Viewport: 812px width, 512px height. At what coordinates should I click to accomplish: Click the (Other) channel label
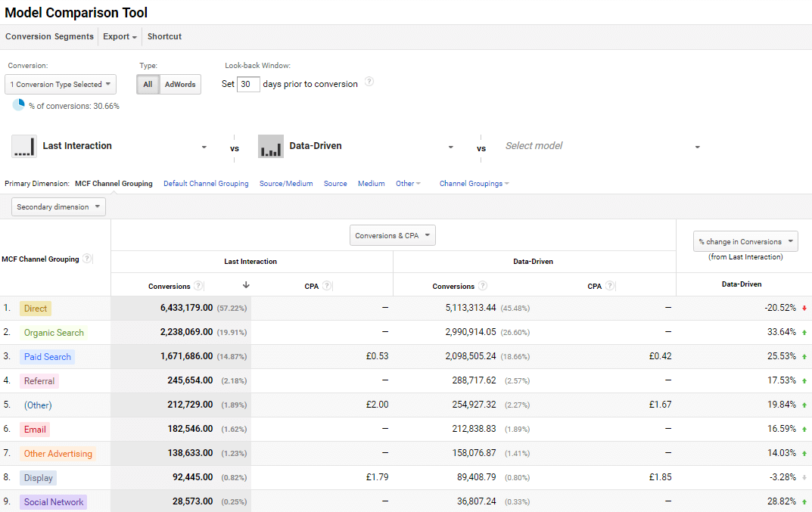[38, 405]
